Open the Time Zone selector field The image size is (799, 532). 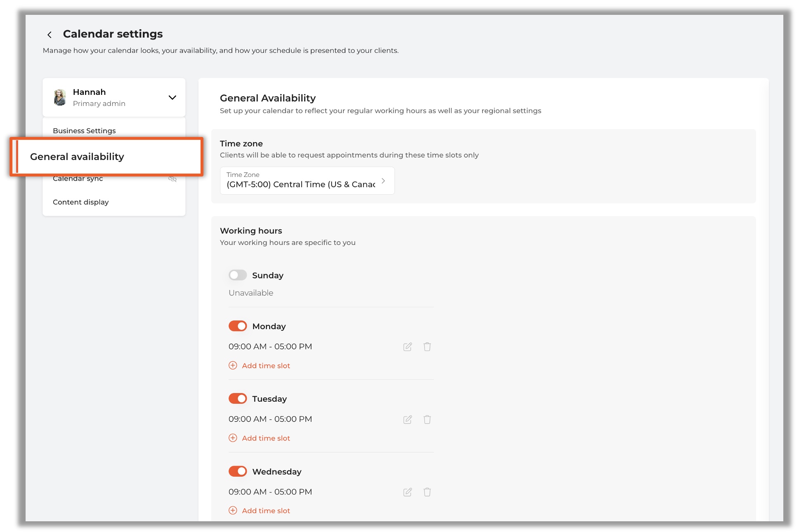pyautogui.click(x=307, y=181)
